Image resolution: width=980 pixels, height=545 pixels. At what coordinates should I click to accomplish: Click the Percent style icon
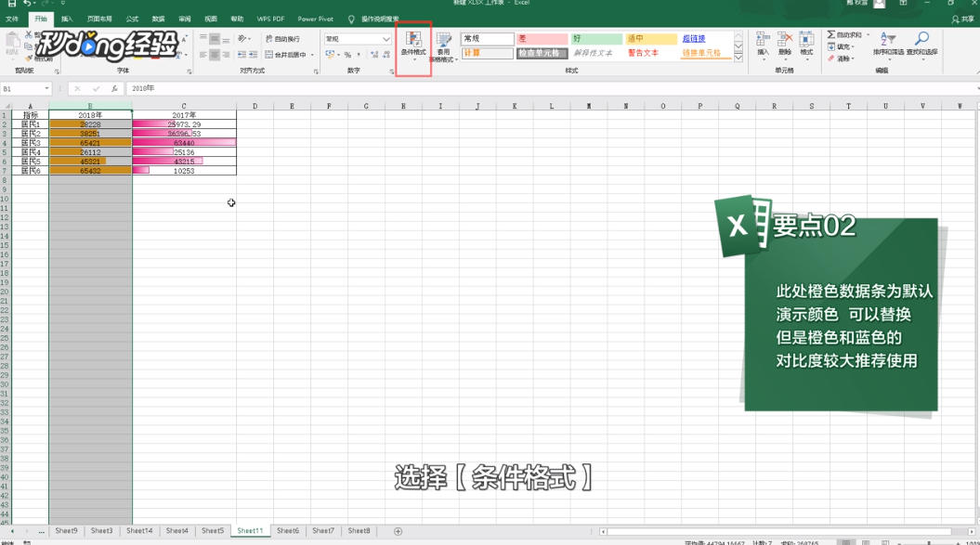347,55
